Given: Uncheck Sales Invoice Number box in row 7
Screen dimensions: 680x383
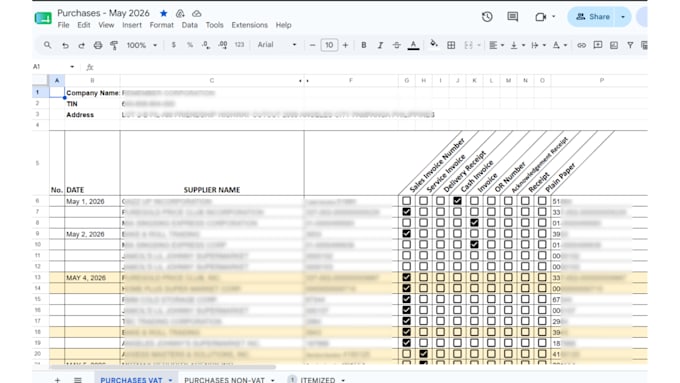Looking at the screenshot, I should click(x=406, y=212).
